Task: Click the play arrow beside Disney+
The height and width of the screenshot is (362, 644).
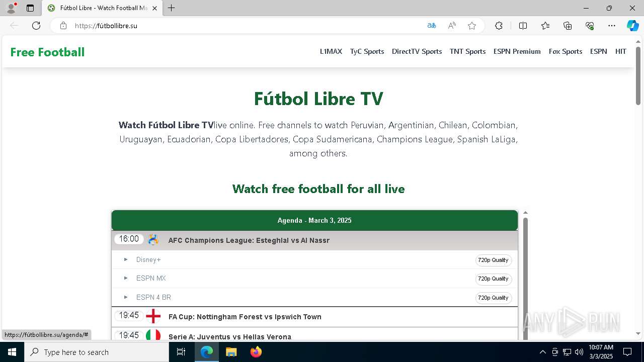Action: [126, 259]
